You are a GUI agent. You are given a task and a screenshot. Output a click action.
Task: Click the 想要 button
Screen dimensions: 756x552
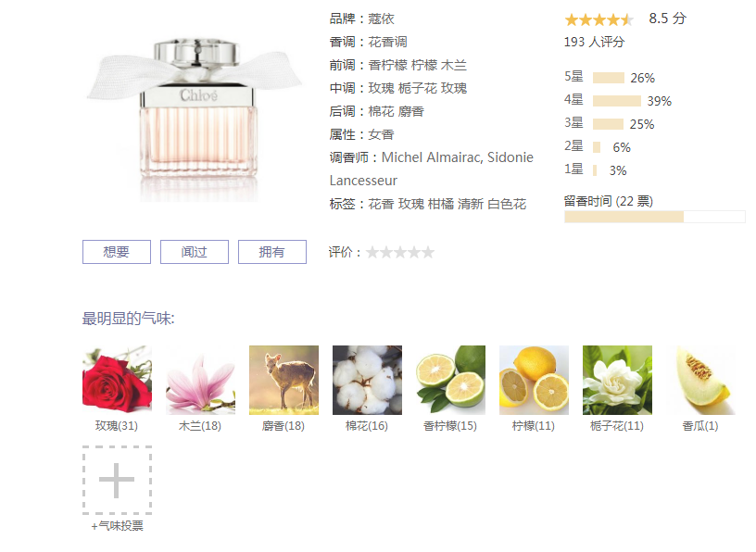(116, 252)
